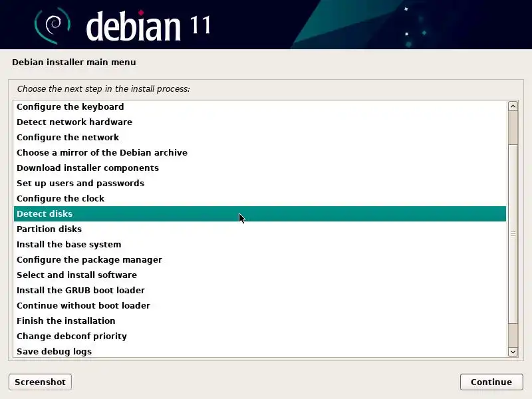The image size is (532, 399).
Task: Click the highlighted Detect disks entry
Action: pyautogui.click(x=260, y=213)
